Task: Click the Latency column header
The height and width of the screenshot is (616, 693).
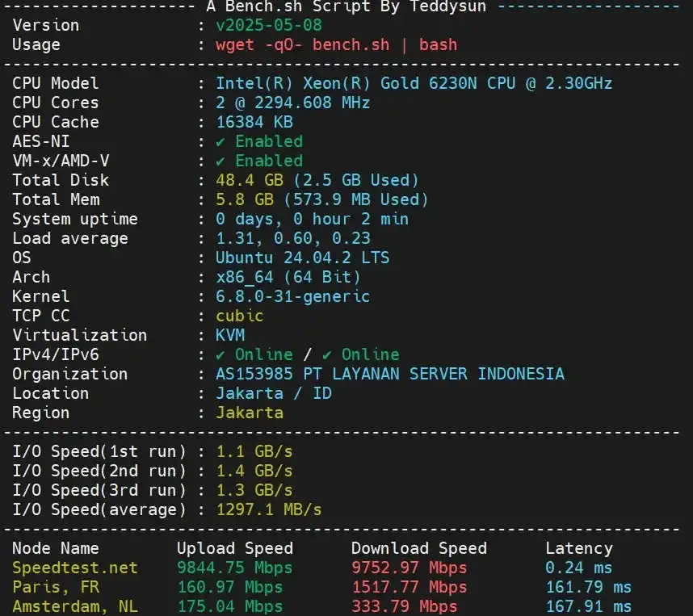Action: [x=579, y=549]
